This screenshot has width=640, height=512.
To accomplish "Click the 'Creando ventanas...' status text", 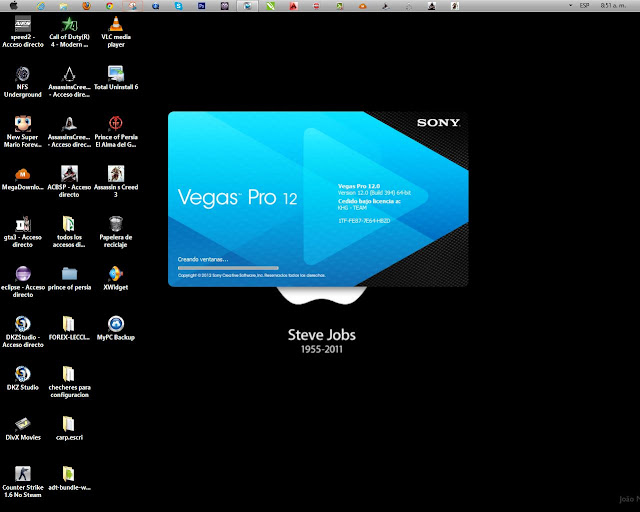I will pyautogui.click(x=203, y=259).
